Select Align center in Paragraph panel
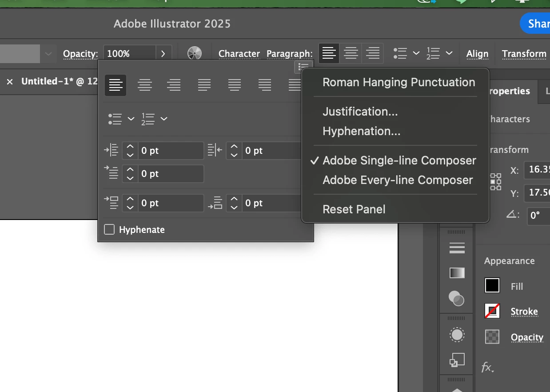This screenshot has height=392, width=550. coord(145,85)
